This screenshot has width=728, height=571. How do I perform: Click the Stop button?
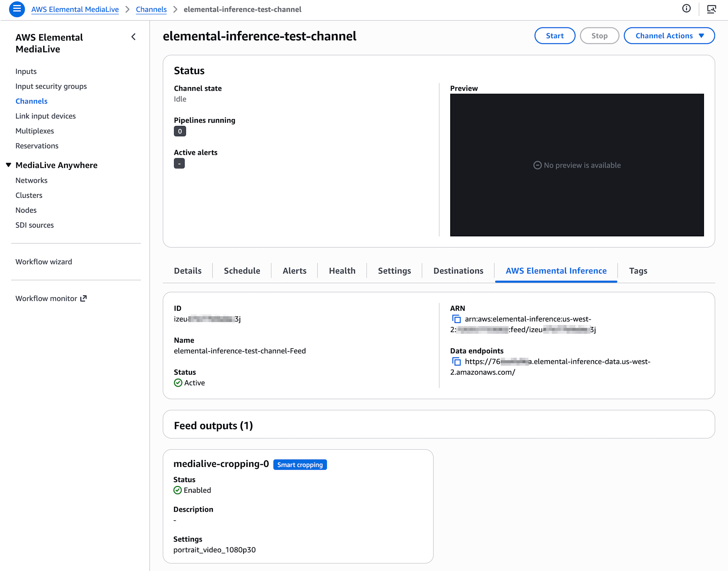[x=599, y=36]
